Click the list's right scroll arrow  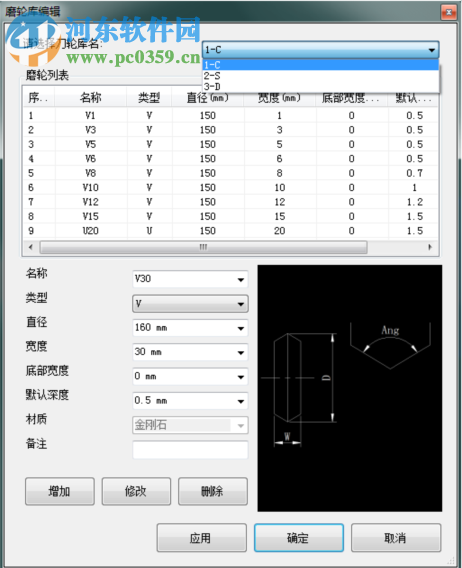click(430, 247)
